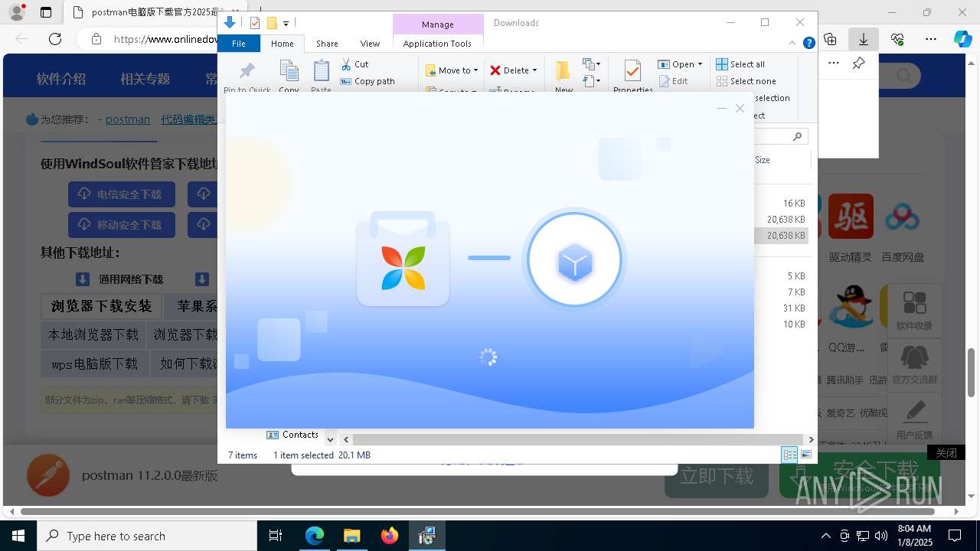Click the 软件收录 sidebar icon
This screenshot has height=551, width=980.
click(x=914, y=310)
